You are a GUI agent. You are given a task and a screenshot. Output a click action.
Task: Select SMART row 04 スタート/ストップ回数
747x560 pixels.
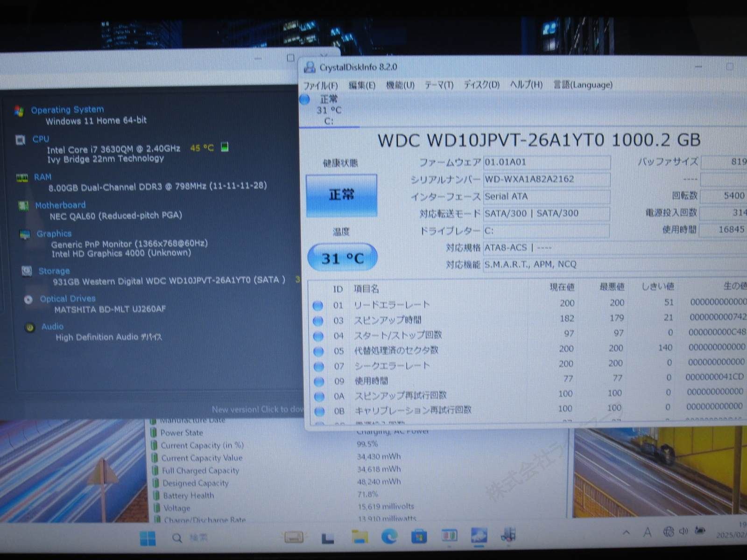click(528, 334)
